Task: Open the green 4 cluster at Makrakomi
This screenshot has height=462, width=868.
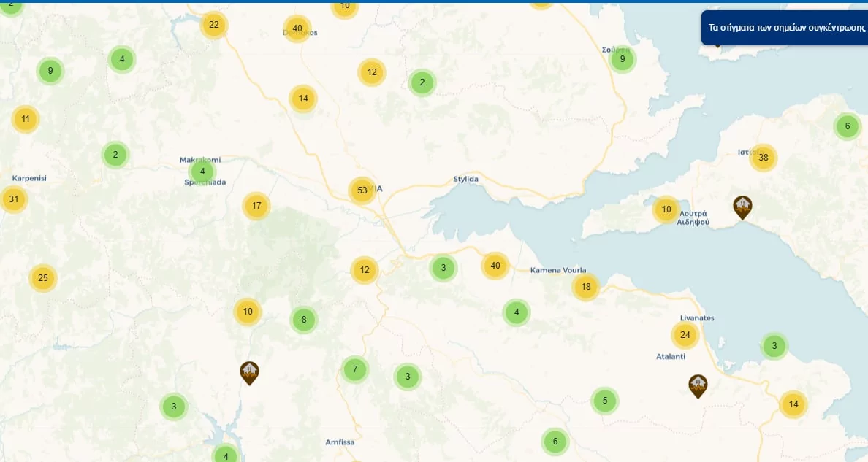Action: pyautogui.click(x=202, y=172)
